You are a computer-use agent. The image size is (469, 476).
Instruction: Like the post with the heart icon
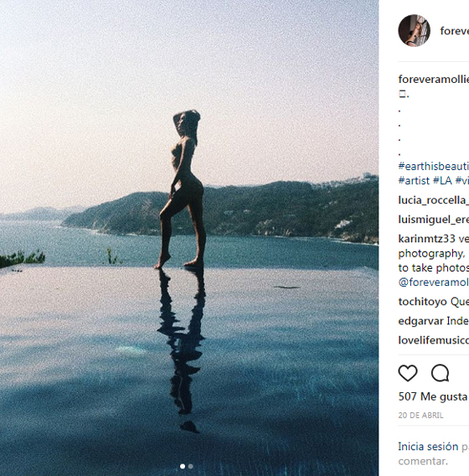(408, 373)
